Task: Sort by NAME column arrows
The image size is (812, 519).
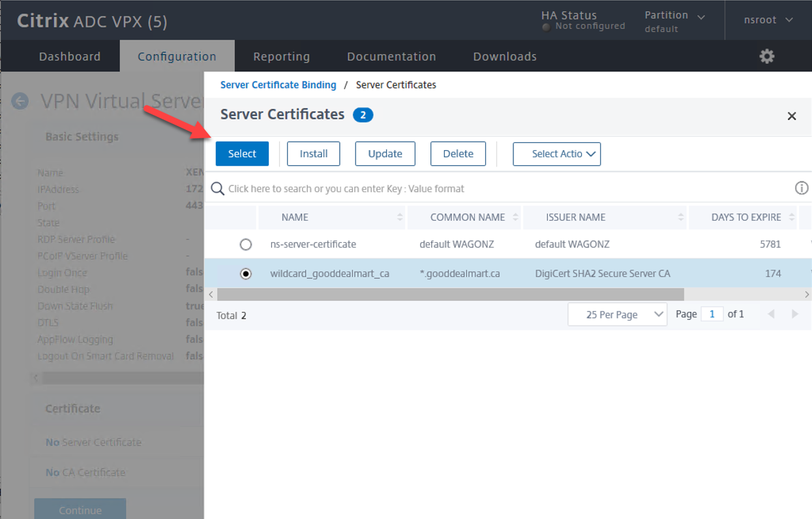Action: 400,217
